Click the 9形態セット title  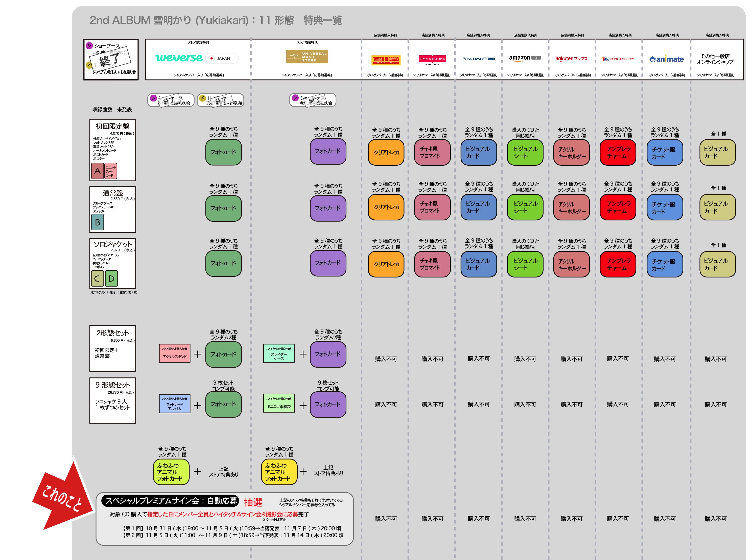pyautogui.click(x=113, y=385)
